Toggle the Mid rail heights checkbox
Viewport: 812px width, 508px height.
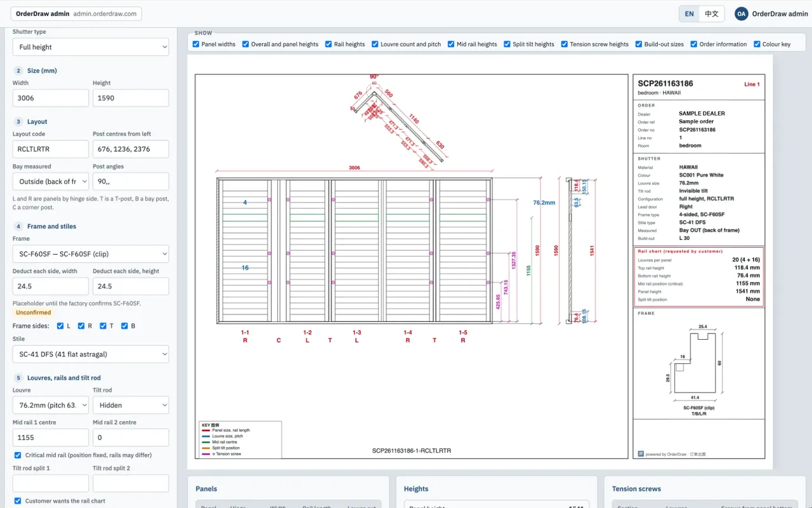click(x=451, y=44)
